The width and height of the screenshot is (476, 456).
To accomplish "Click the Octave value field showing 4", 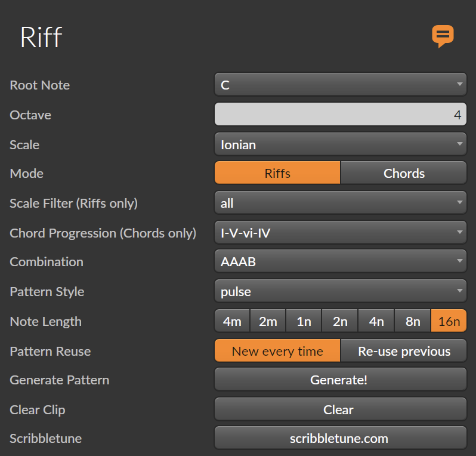I will point(341,114).
